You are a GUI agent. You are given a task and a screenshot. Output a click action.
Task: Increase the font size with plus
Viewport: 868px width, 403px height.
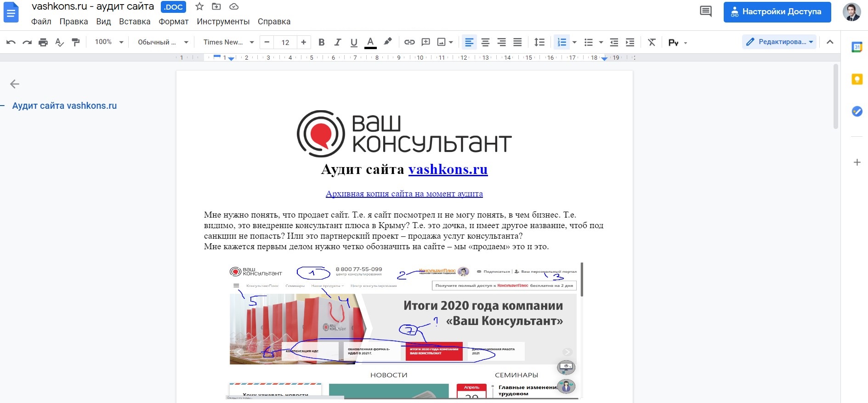click(x=304, y=42)
